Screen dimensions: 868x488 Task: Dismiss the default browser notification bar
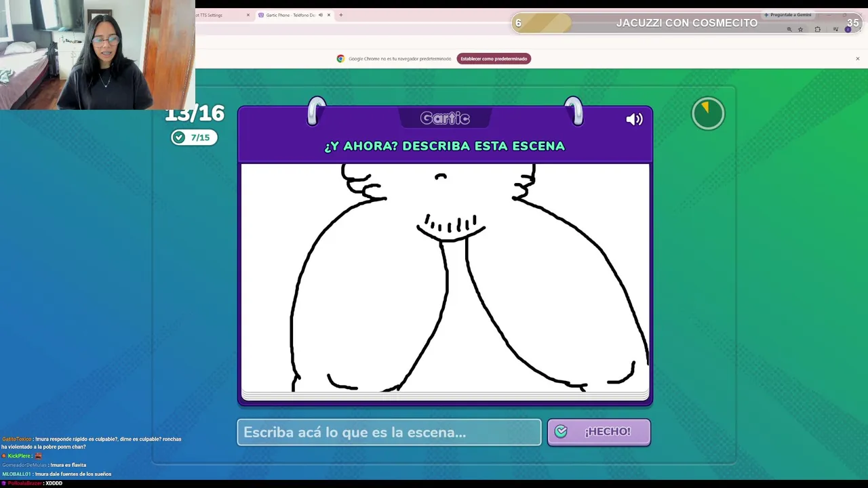(x=857, y=59)
